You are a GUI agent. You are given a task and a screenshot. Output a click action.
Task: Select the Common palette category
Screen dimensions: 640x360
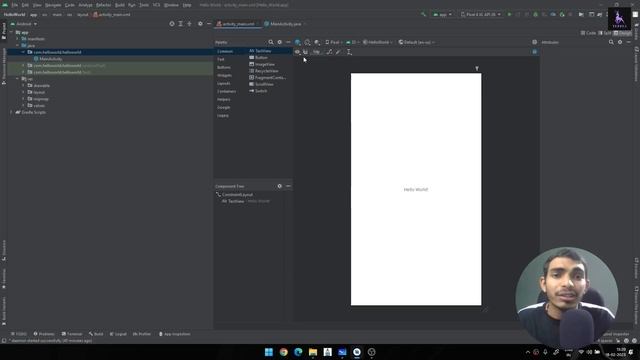click(x=225, y=51)
